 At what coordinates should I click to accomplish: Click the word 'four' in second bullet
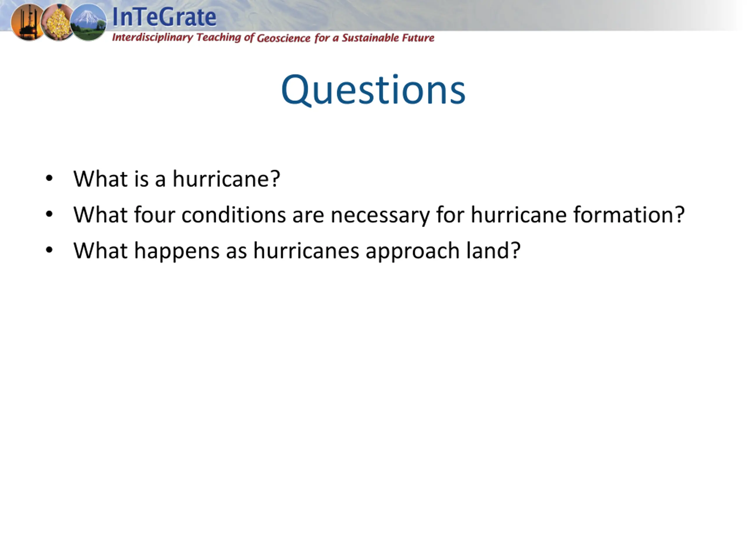pos(155,215)
